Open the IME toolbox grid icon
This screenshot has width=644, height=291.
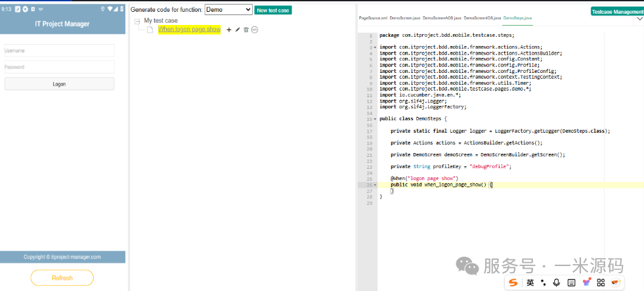(601, 282)
